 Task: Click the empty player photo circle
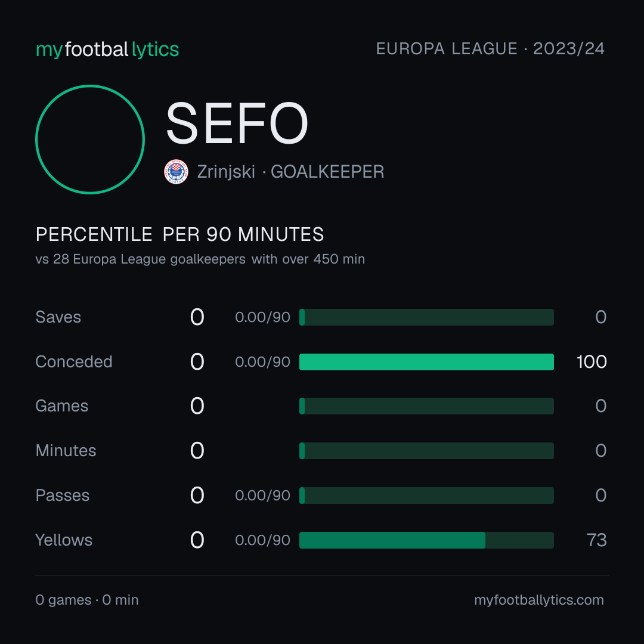tap(90, 139)
